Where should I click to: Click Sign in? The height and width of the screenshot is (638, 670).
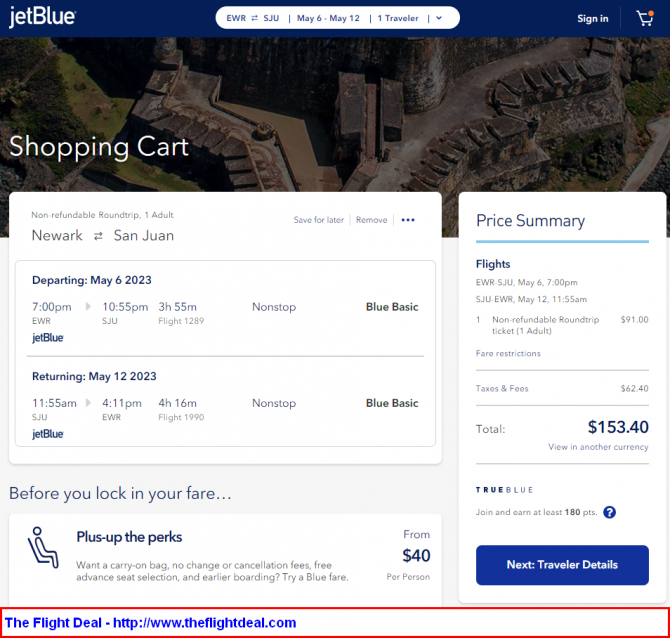[592, 18]
